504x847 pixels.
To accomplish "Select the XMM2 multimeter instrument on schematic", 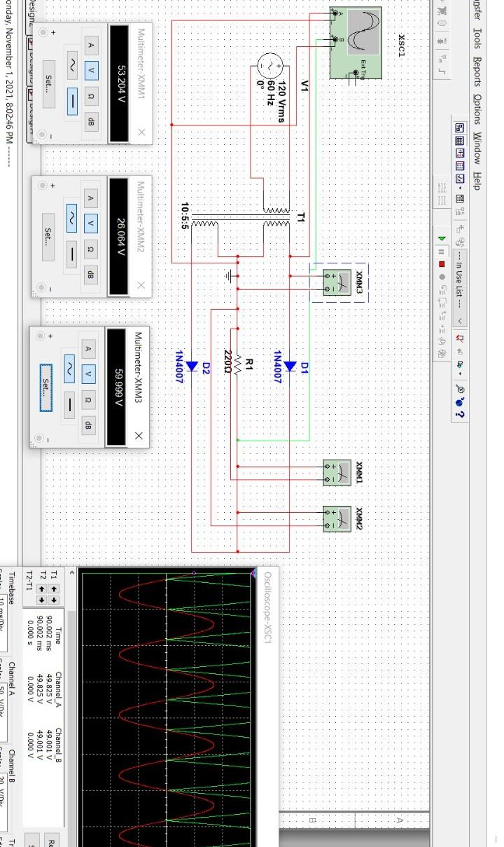I will [x=337, y=518].
